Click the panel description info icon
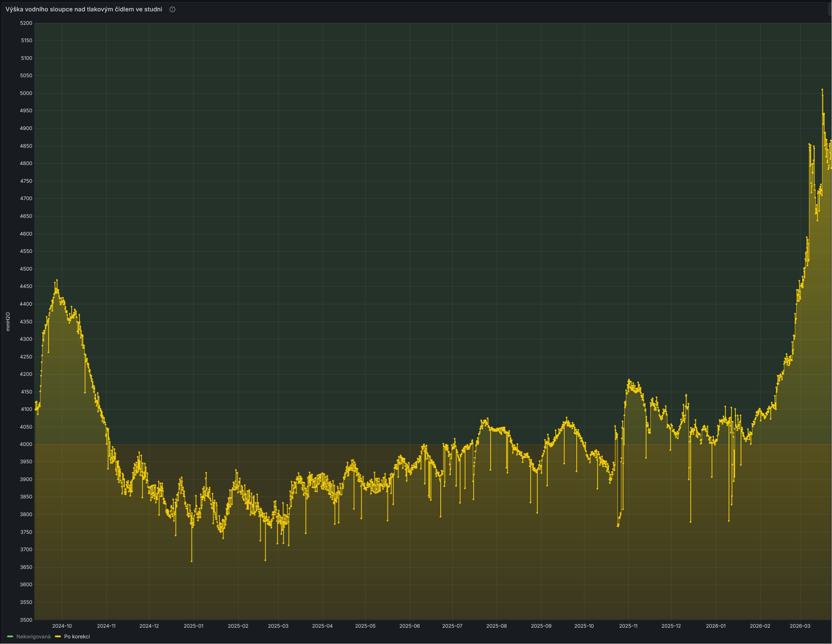Image resolution: width=832 pixels, height=644 pixels. [172, 10]
